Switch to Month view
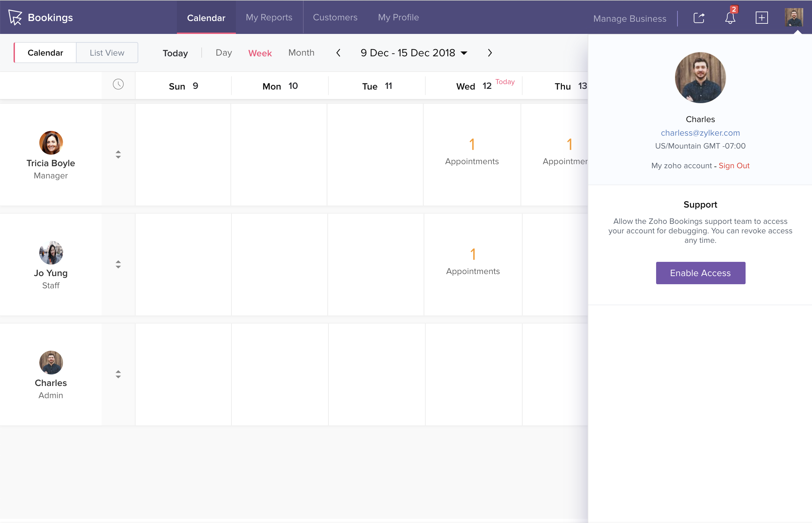 pos(301,53)
